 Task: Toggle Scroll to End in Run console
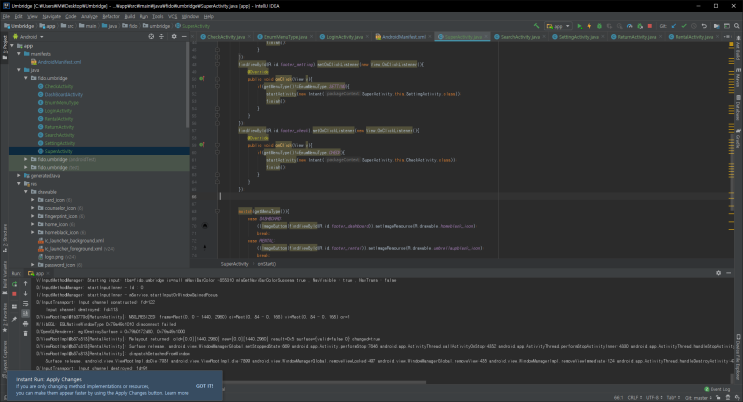pos(26,314)
